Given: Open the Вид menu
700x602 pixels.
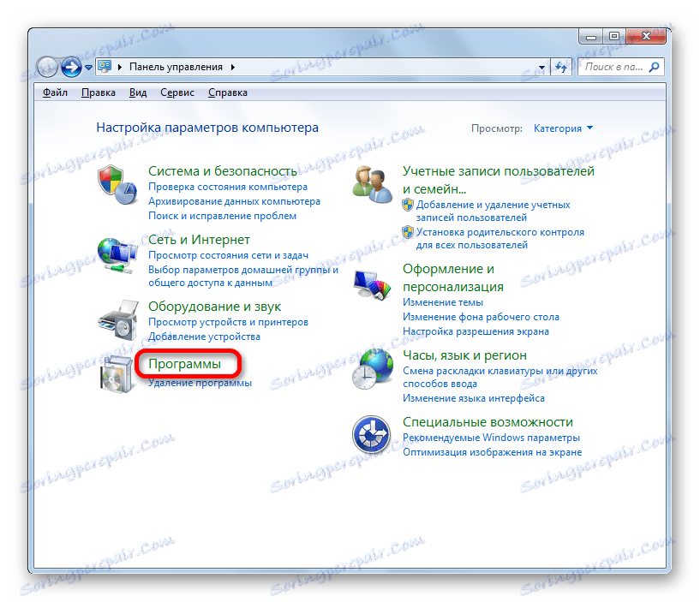Looking at the screenshot, I should pos(138,92).
